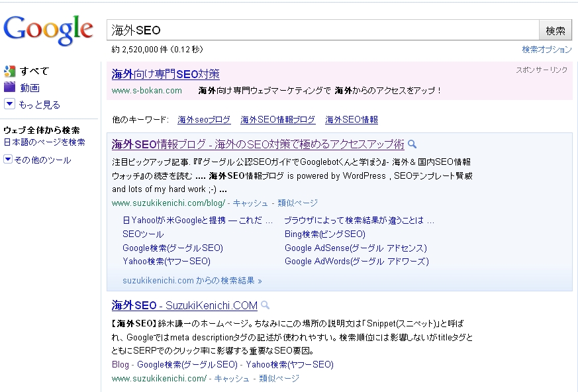This screenshot has width=578, height=392.
Task: Select the すべて filter label
Action: click(34, 71)
